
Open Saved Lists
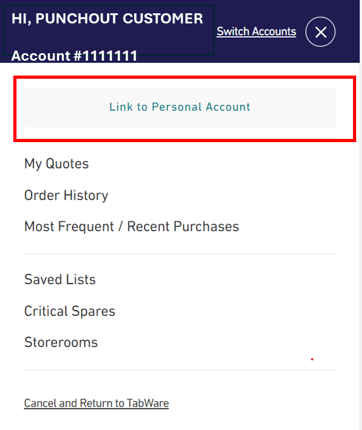pyautogui.click(x=60, y=279)
